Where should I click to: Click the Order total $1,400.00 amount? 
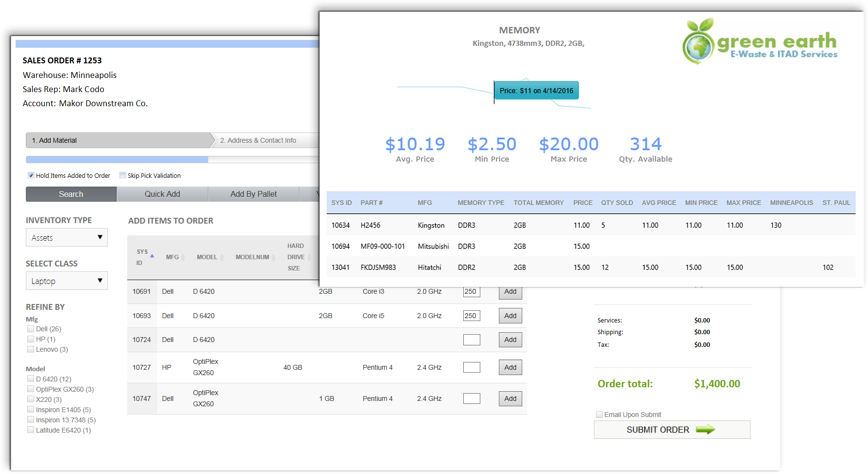pos(717,384)
